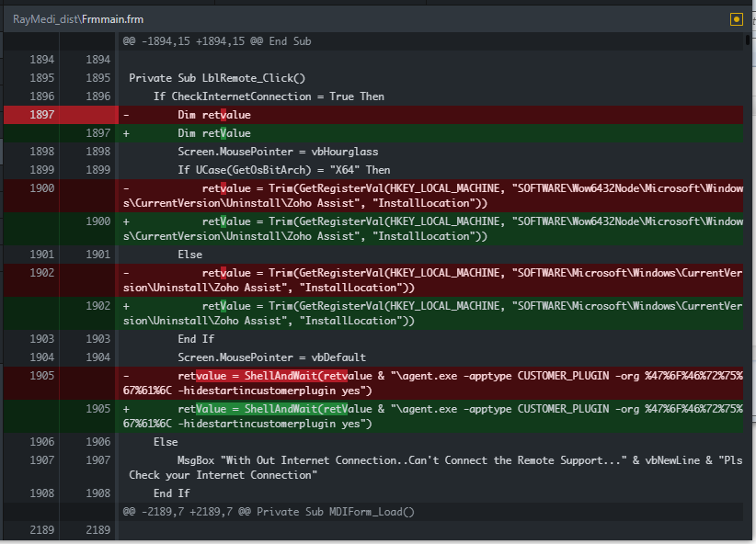Click the green plus sign on line 1900

point(125,221)
